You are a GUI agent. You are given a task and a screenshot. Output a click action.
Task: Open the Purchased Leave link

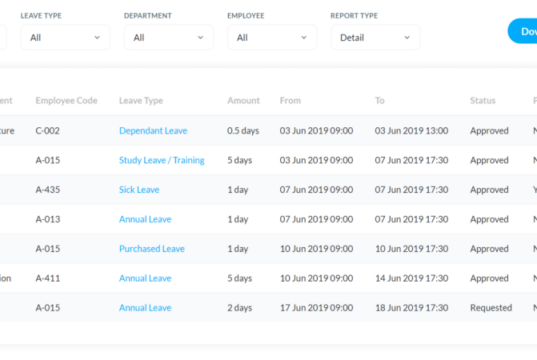(x=152, y=248)
